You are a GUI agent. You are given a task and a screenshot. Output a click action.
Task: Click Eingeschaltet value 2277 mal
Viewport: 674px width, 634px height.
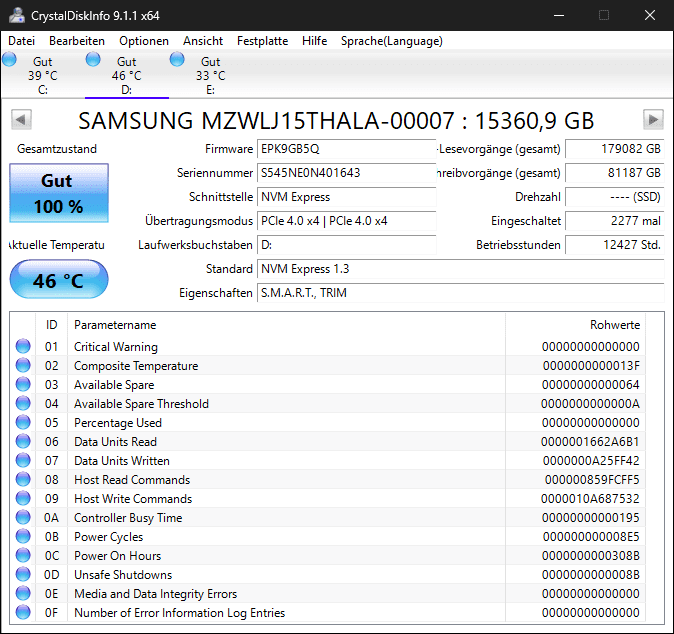tap(615, 221)
